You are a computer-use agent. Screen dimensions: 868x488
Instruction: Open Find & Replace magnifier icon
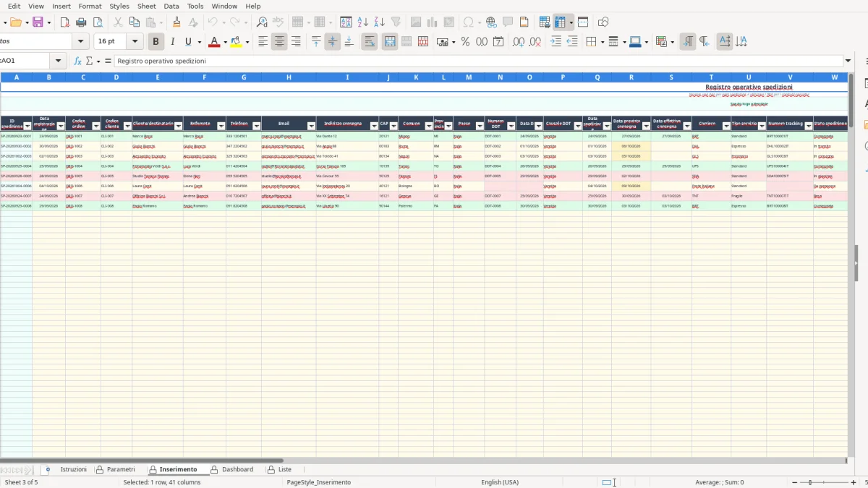tap(262, 22)
